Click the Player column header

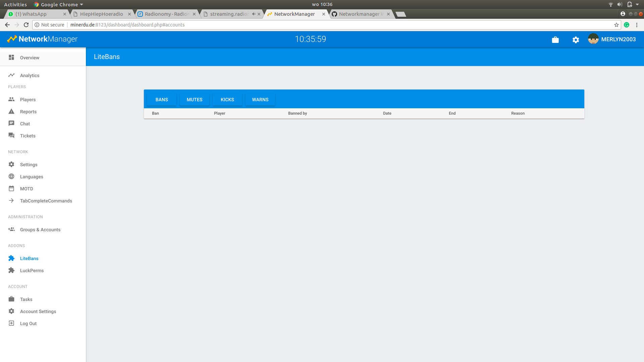point(220,113)
